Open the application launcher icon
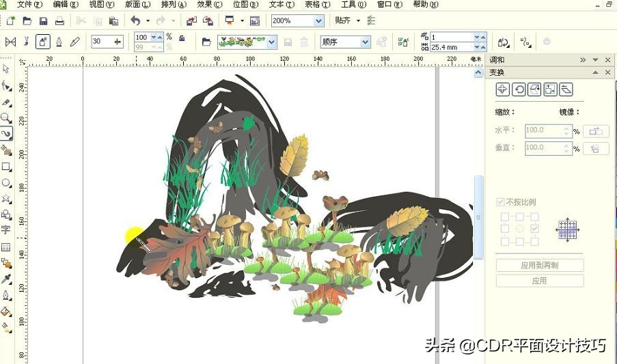This screenshot has width=617, height=364. point(229,20)
